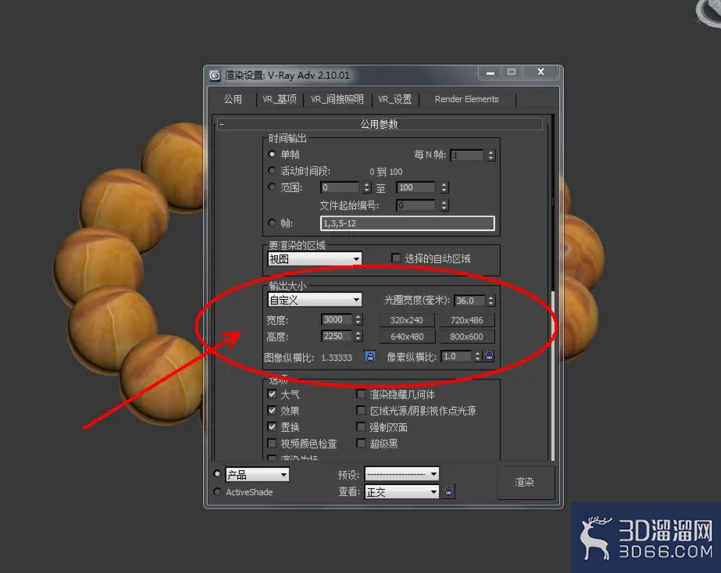Screen dimensions: 721x573
Task: Minimize the render settings dialog
Action: [x=490, y=73]
